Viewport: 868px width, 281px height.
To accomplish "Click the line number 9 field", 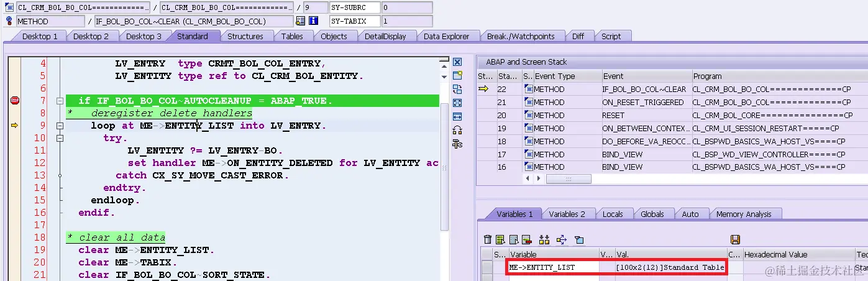I will [314, 7].
